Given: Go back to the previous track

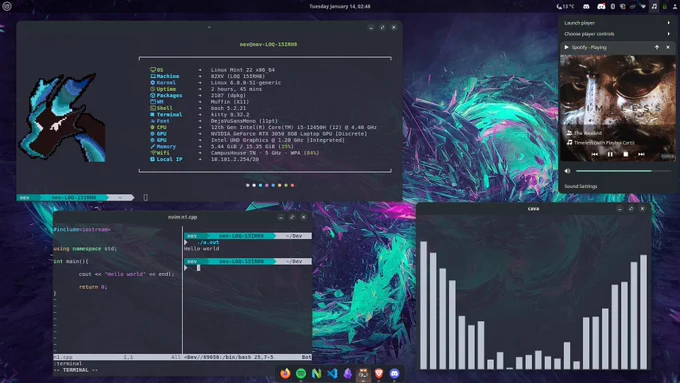Looking at the screenshot, I should [x=595, y=154].
